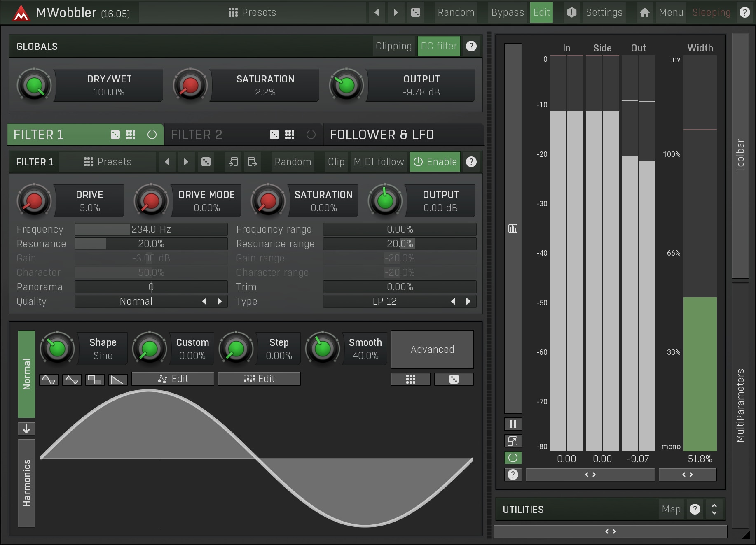This screenshot has height=545, width=756.
Task: Select previous filter Type
Action: point(453,301)
